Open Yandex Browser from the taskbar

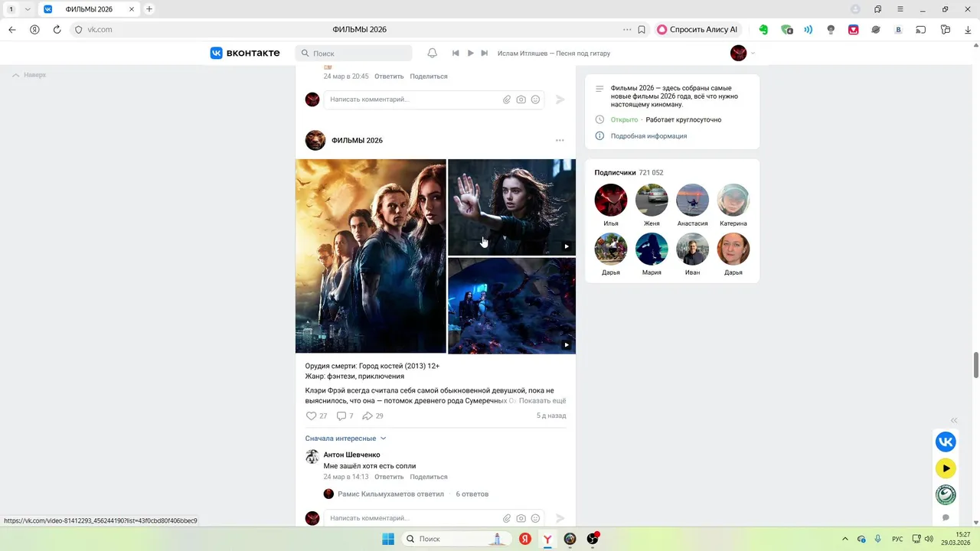[547, 539]
